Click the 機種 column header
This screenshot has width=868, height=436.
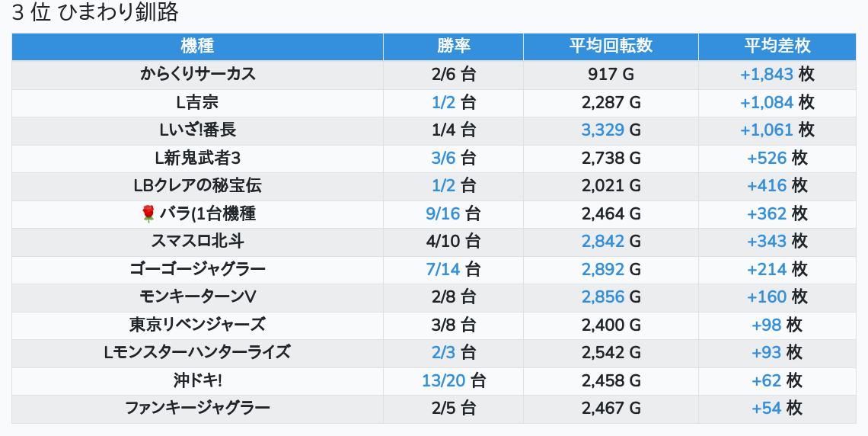tap(197, 46)
